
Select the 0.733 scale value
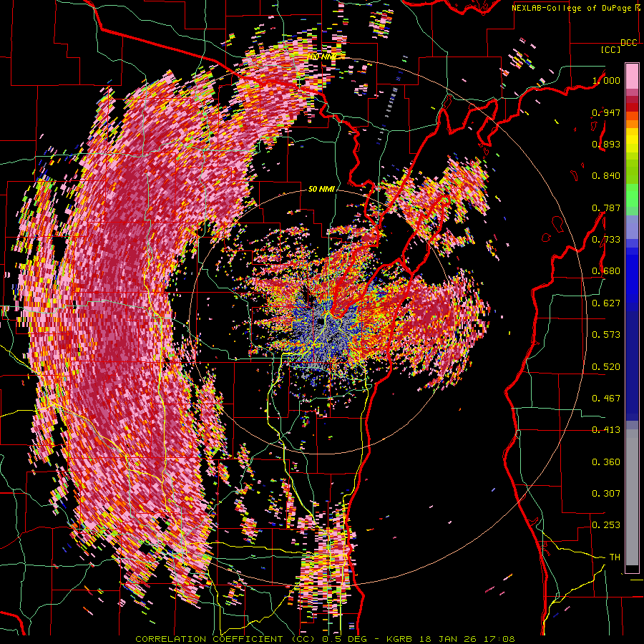606,240
